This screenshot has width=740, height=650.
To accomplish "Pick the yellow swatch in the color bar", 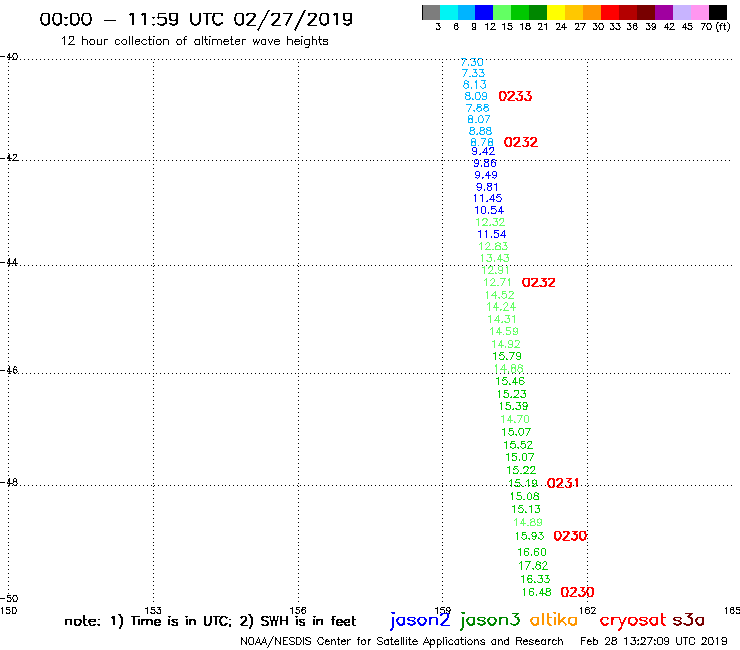I will tap(556, 13).
